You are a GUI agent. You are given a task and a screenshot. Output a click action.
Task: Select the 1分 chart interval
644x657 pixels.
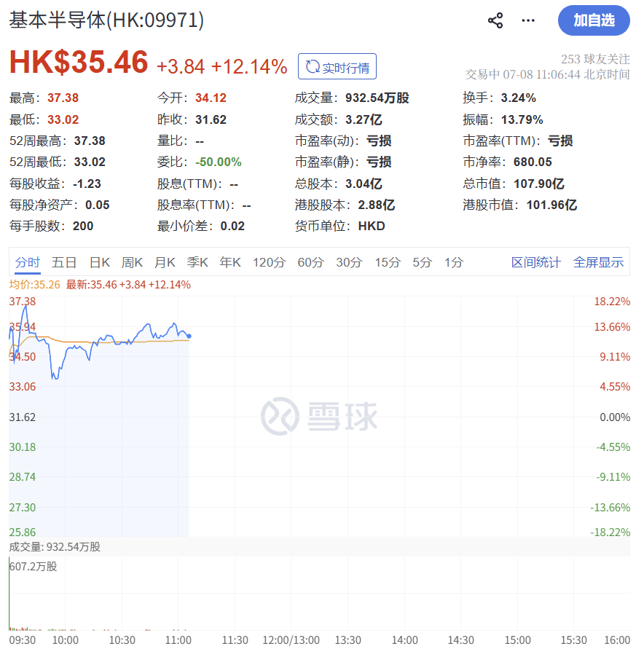(454, 262)
